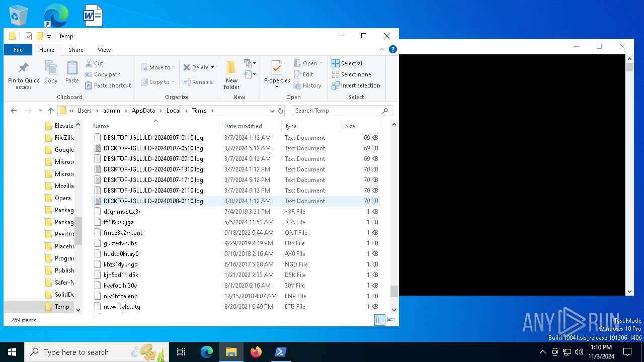Sort by Date modified column header

pos(251,126)
